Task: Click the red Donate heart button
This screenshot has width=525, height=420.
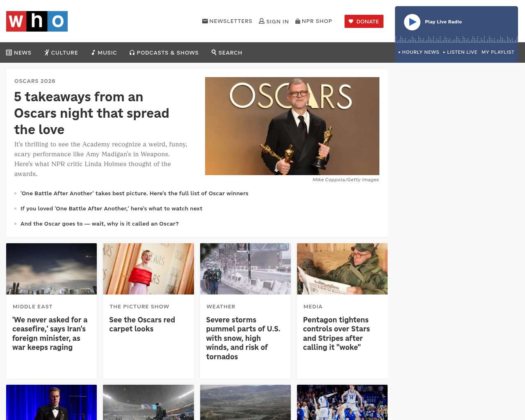Action: pos(364,21)
